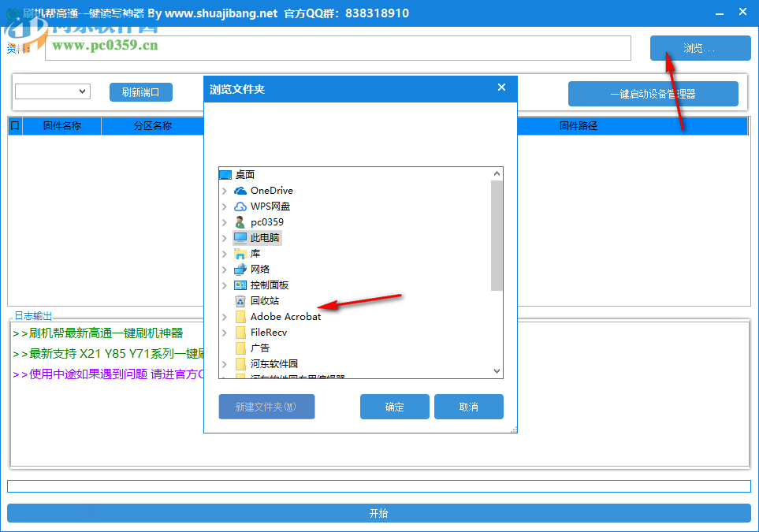Click the 开始 start button

pyautogui.click(x=379, y=513)
